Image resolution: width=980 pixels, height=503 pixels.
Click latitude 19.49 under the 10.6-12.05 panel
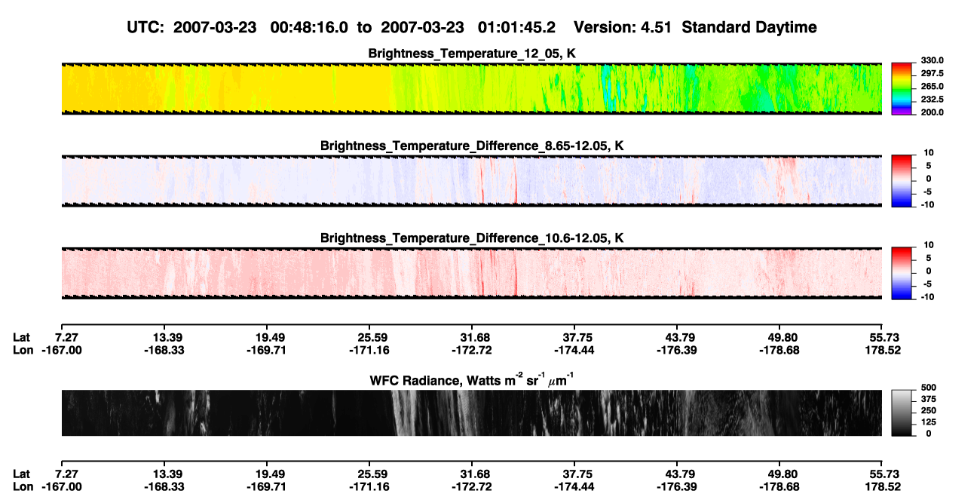266,338
